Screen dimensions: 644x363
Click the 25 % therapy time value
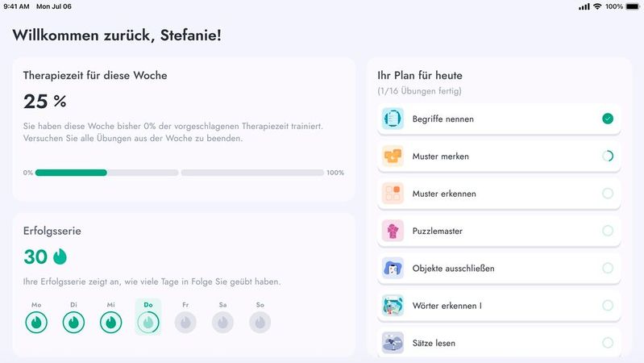[x=45, y=102]
